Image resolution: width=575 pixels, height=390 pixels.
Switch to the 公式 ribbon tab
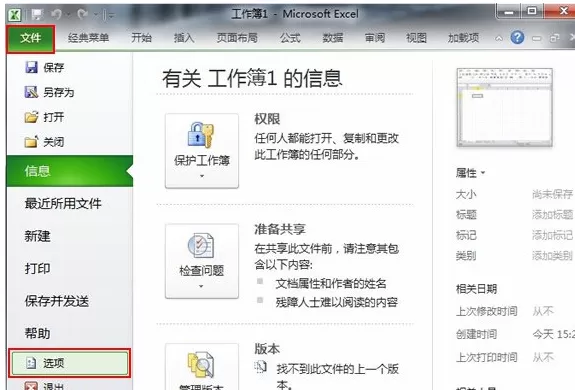pos(290,38)
